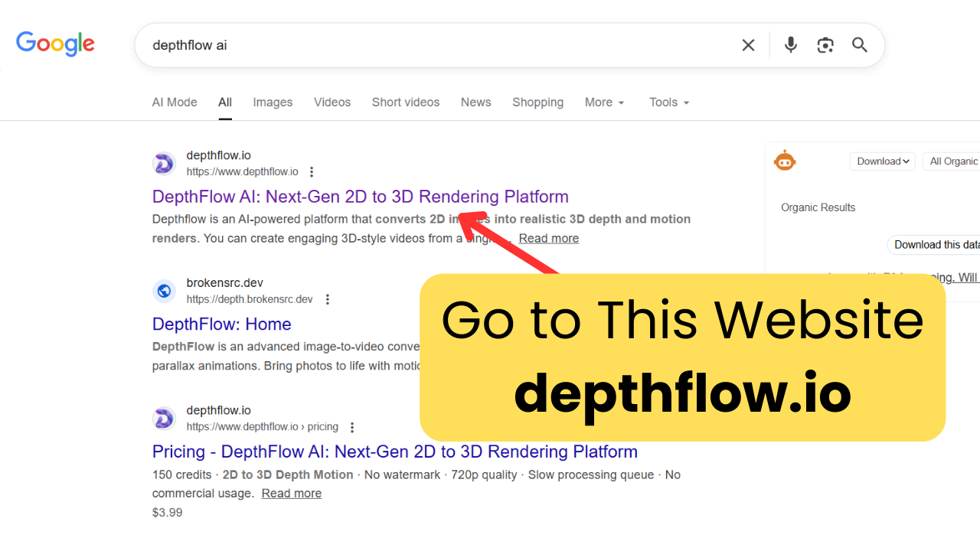Viewport: 980px width, 551px height.
Task: Open the Download dropdown in side panel
Action: click(882, 161)
